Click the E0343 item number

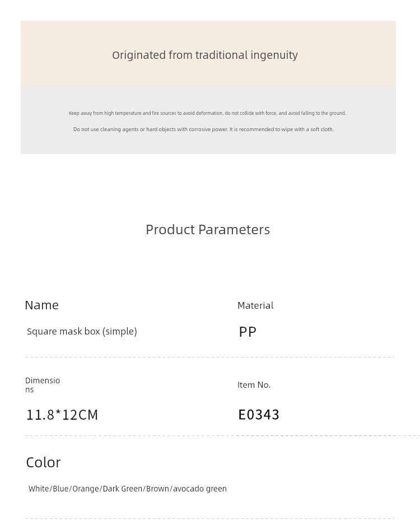click(x=259, y=415)
